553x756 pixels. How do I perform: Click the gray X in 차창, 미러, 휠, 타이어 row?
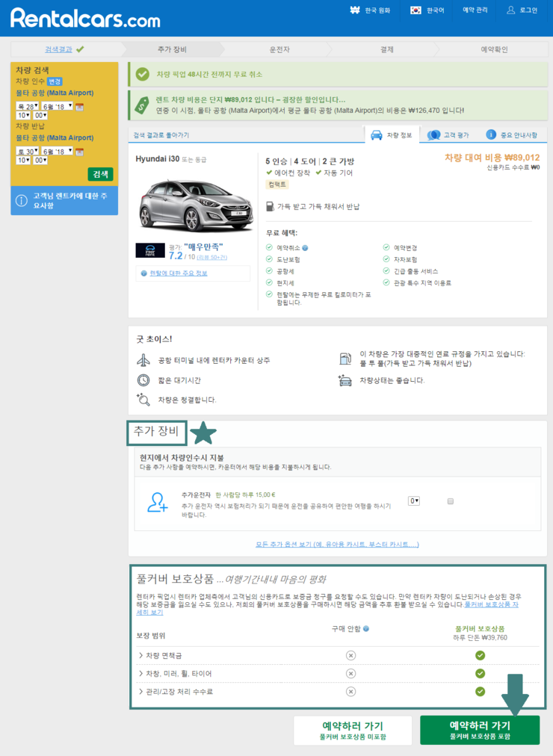tap(351, 674)
